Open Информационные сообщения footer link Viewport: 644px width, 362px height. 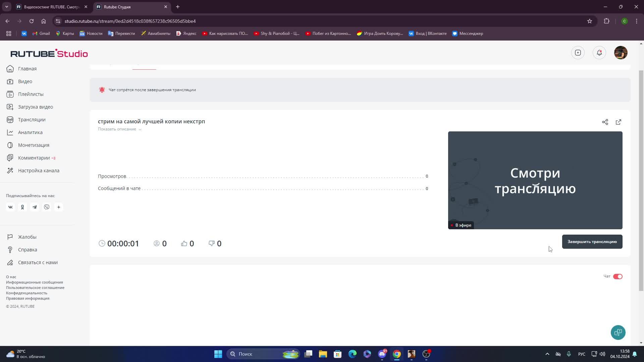(35, 282)
